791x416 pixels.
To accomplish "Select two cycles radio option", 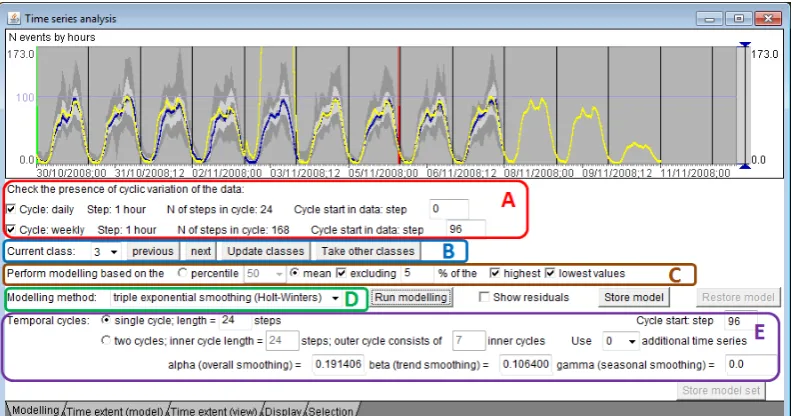I will [x=105, y=340].
